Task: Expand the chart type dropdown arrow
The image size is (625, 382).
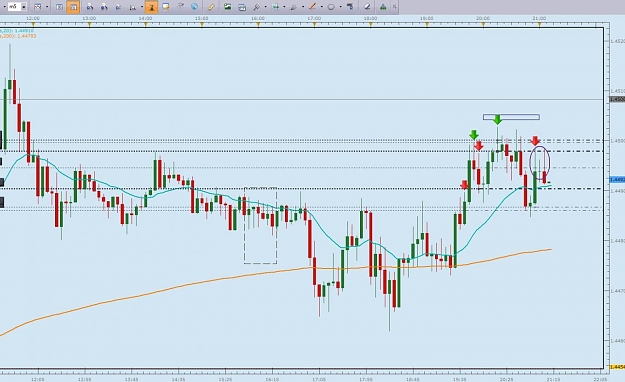Action: pos(47,7)
